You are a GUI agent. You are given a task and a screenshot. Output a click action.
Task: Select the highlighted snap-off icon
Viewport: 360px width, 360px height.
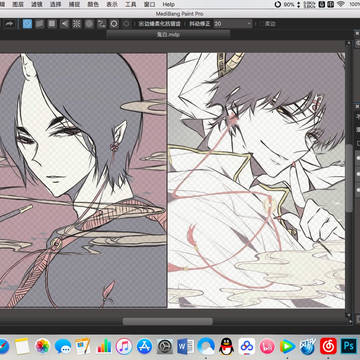27,24
